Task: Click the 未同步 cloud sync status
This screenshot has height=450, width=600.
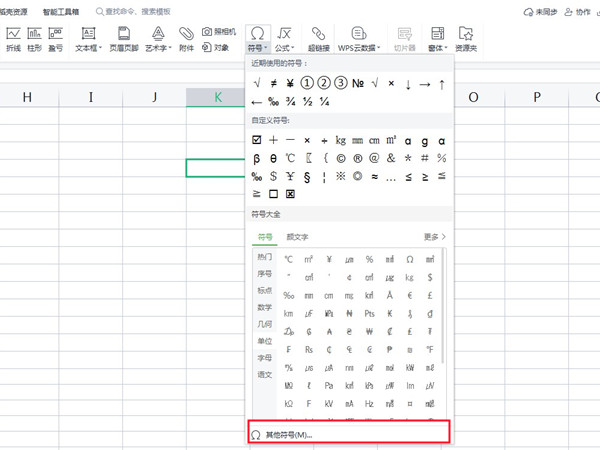Action: (540, 12)
